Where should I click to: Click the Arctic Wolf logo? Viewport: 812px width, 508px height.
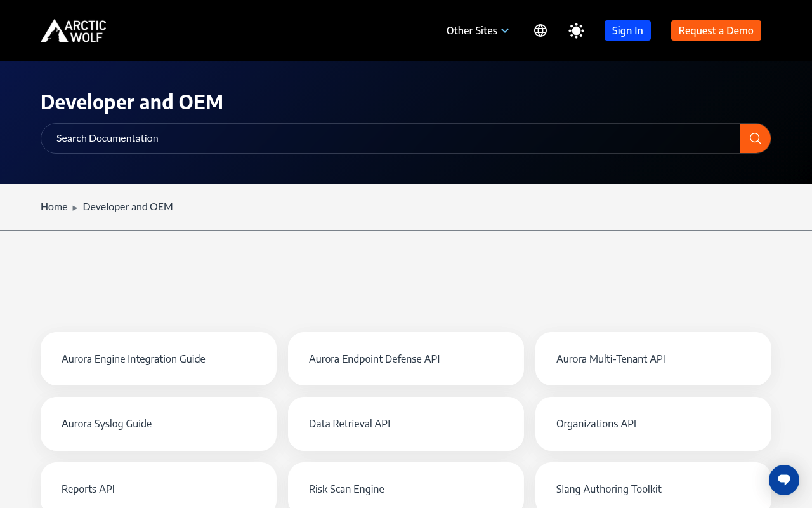[x=74, y=30]
